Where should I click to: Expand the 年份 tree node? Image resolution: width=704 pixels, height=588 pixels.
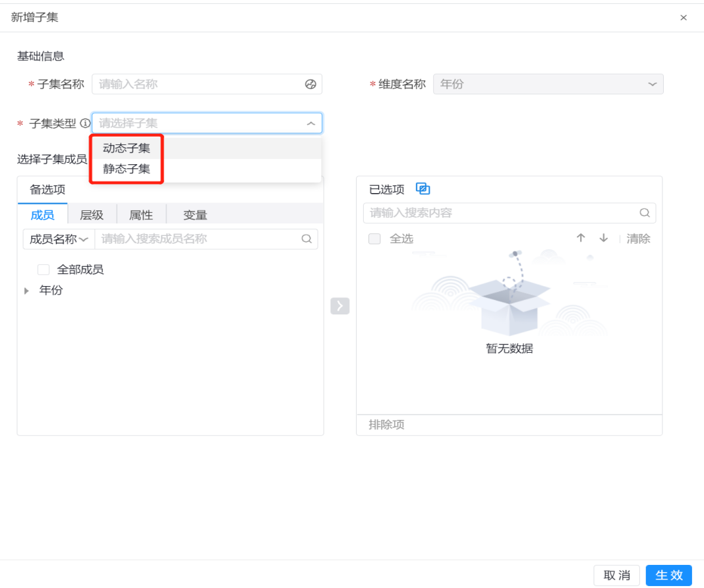coord(27,291)
